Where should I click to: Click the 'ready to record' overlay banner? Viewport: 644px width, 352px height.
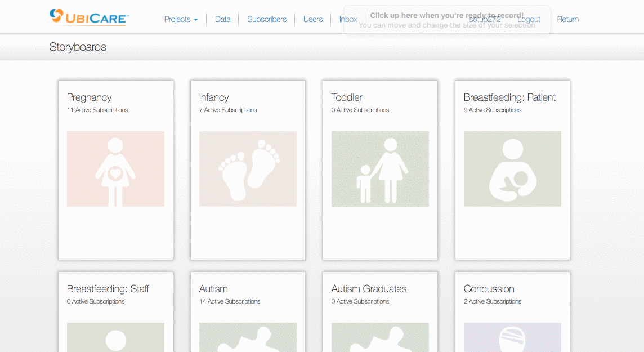tap(447, 20)
